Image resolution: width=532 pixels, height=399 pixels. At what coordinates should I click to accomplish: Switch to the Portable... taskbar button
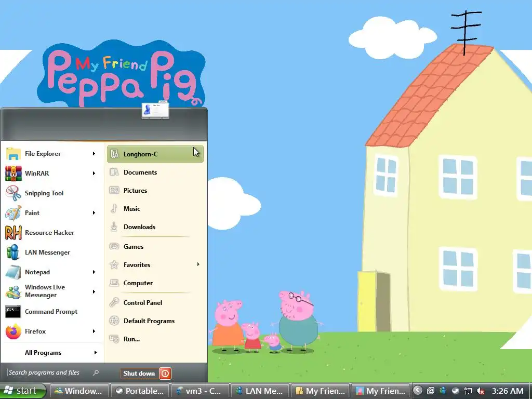pos(140,391)
